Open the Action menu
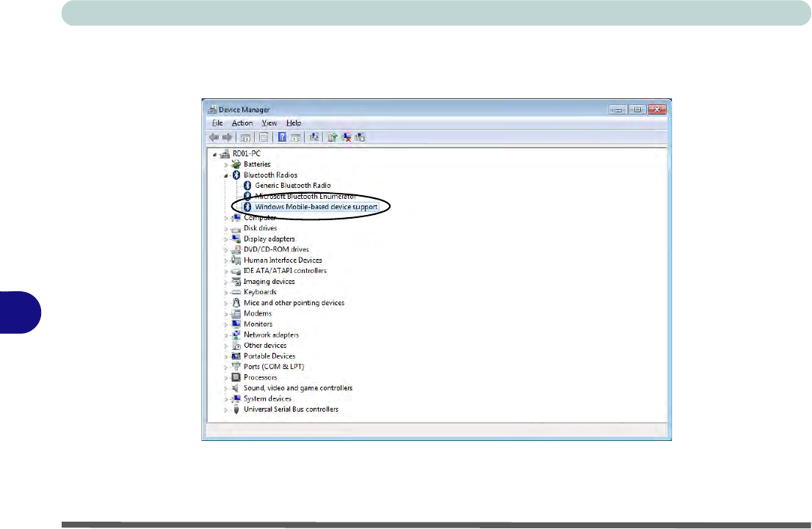This screenshot has height=529, width=812. click(x=242, y=123)
